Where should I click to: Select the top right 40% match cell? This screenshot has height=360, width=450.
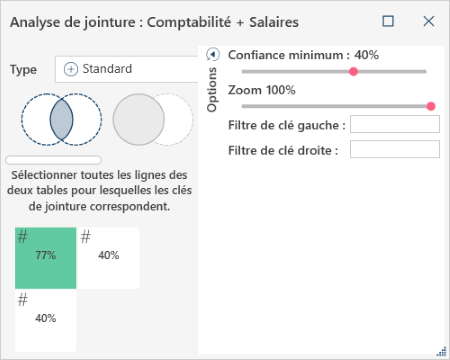(108, 258)
